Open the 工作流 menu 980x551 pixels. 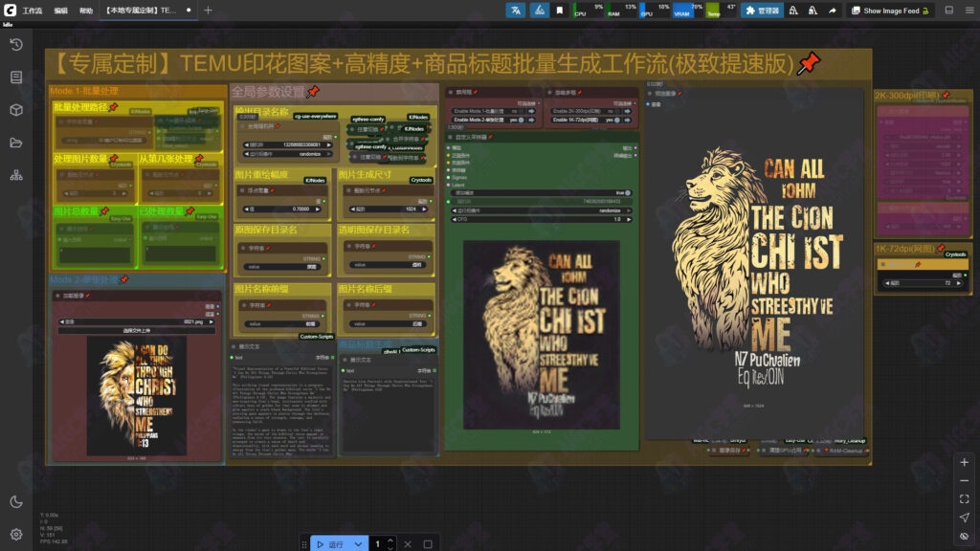tap(32, 11)
